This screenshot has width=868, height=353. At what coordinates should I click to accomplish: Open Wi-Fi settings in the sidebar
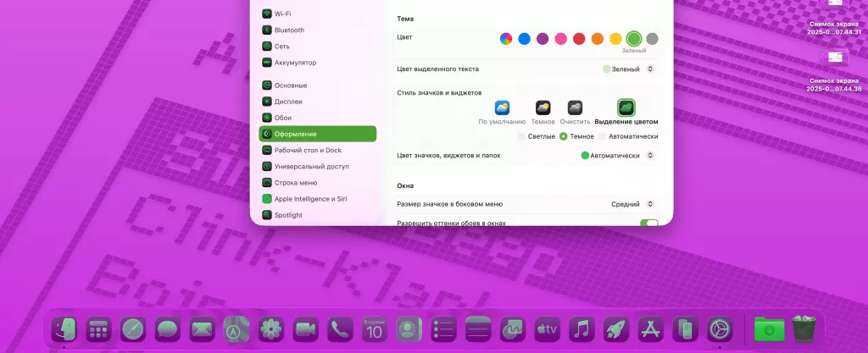tap(318, 14)
